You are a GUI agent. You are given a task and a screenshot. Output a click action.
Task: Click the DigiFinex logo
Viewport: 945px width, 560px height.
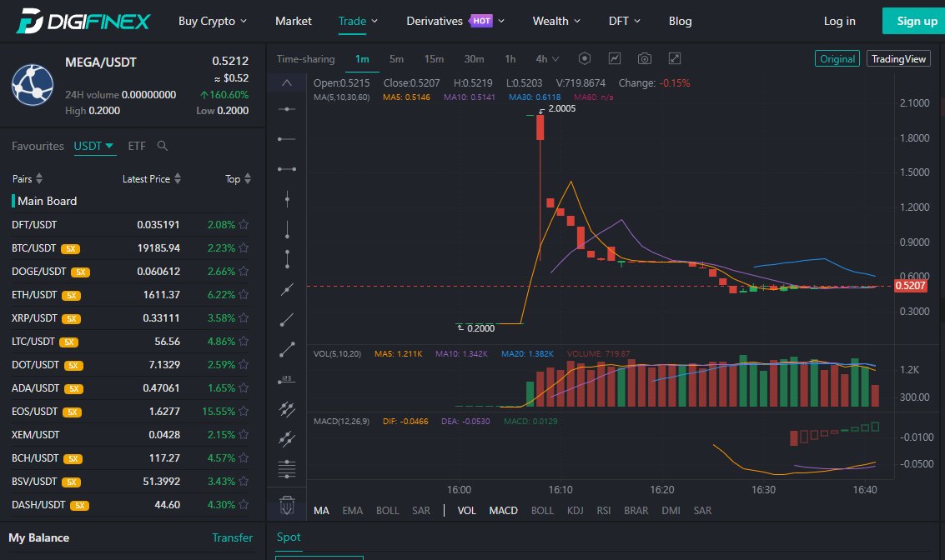(x=83, y=21)
